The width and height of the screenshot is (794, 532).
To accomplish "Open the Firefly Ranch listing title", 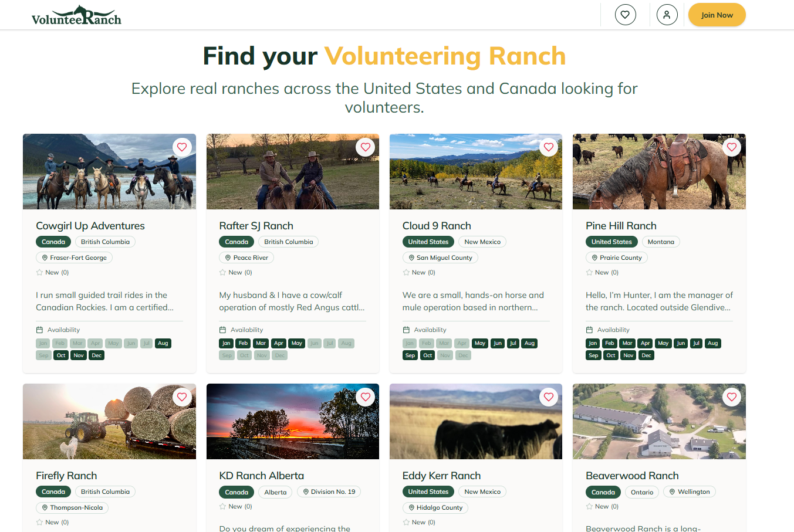I will (x=66, y=476).
